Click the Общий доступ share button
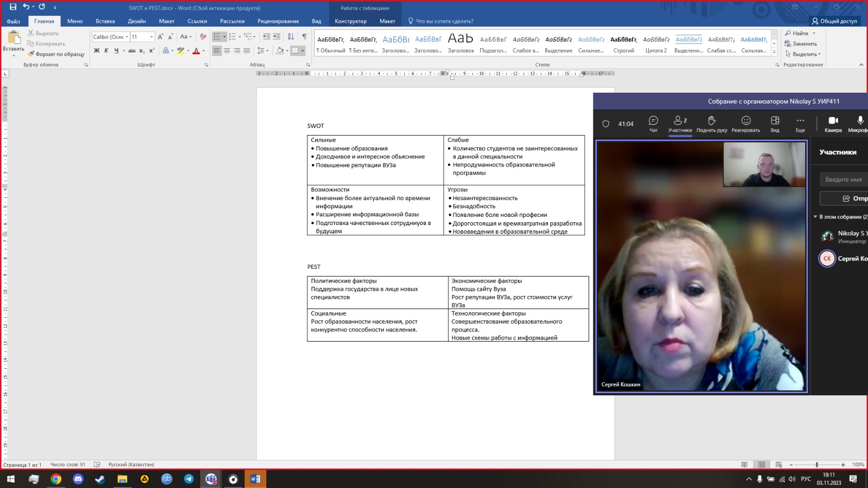Viewport: 868px width, 488px height. (834, 21)
